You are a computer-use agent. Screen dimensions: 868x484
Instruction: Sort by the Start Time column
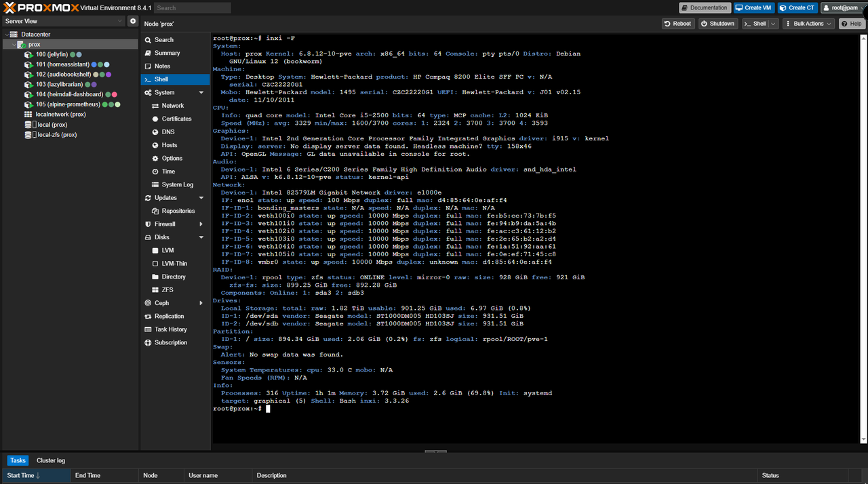click(x=35, y=476)
